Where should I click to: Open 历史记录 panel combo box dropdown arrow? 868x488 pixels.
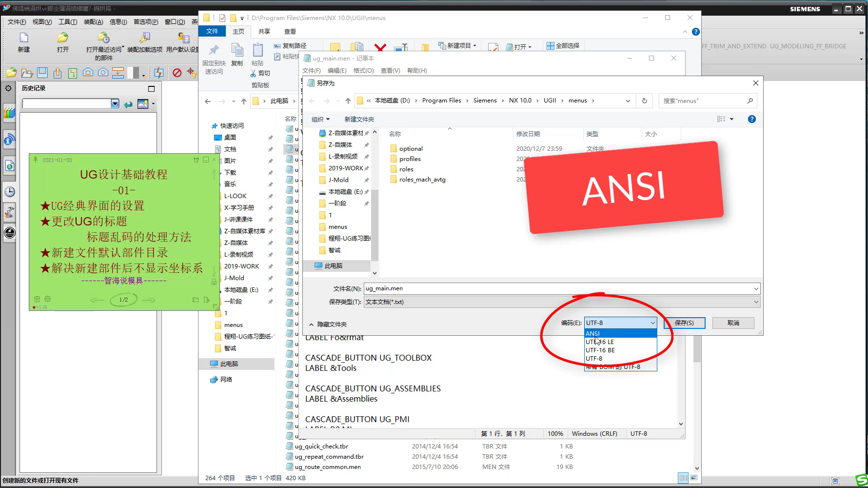pos(115,103)
